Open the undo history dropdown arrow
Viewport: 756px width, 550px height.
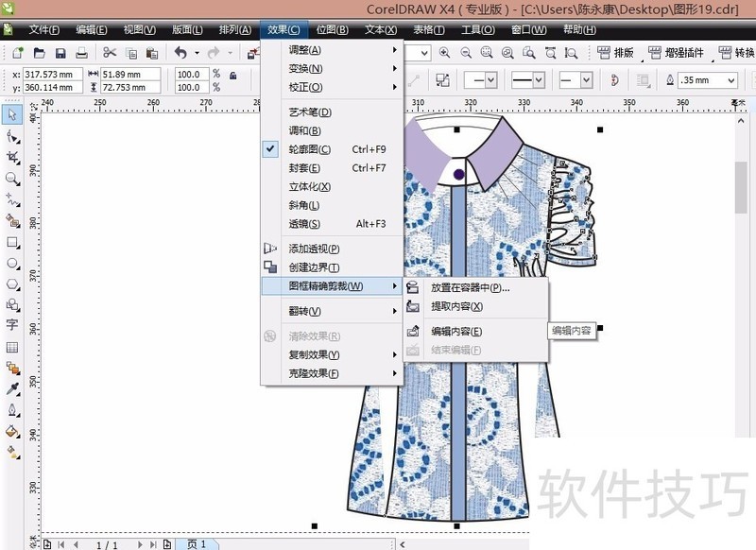point(195,53)
